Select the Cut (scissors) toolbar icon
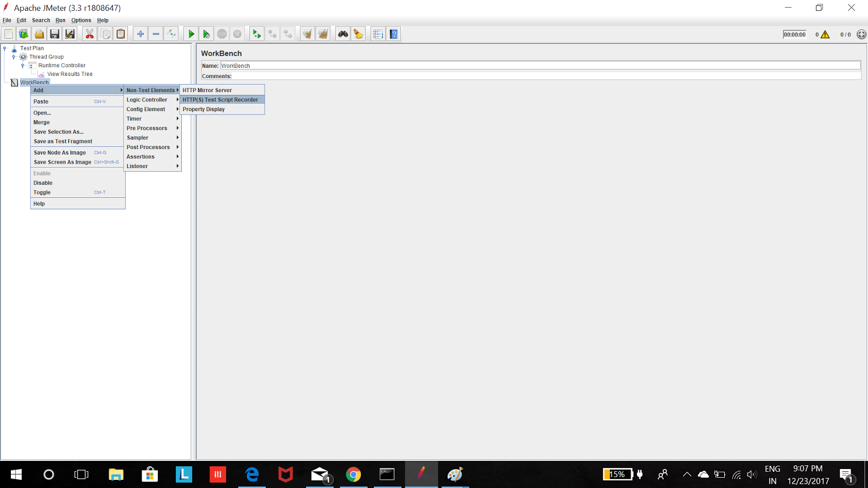The width and height of the screenshot is (868, 488). [90, 34]
